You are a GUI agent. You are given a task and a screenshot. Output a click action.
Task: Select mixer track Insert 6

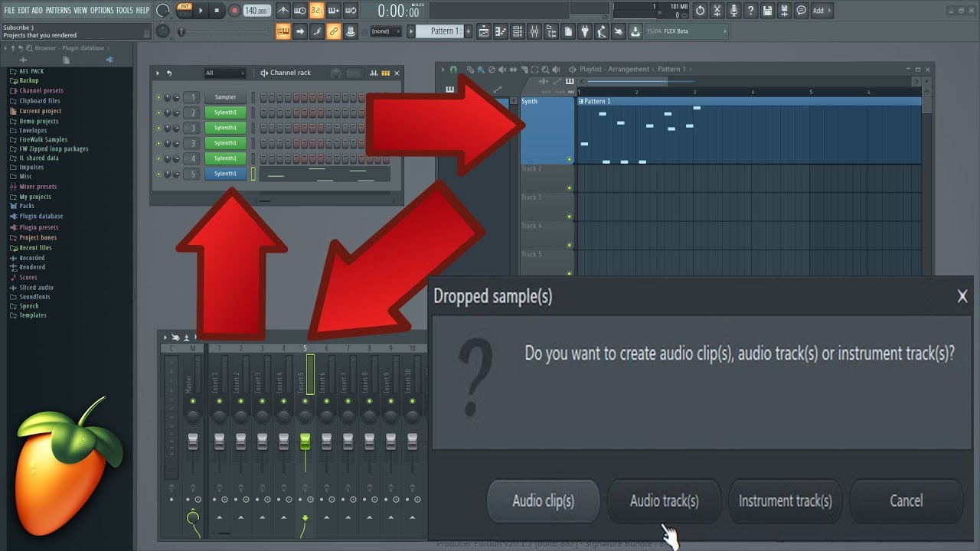pos(326,376)
